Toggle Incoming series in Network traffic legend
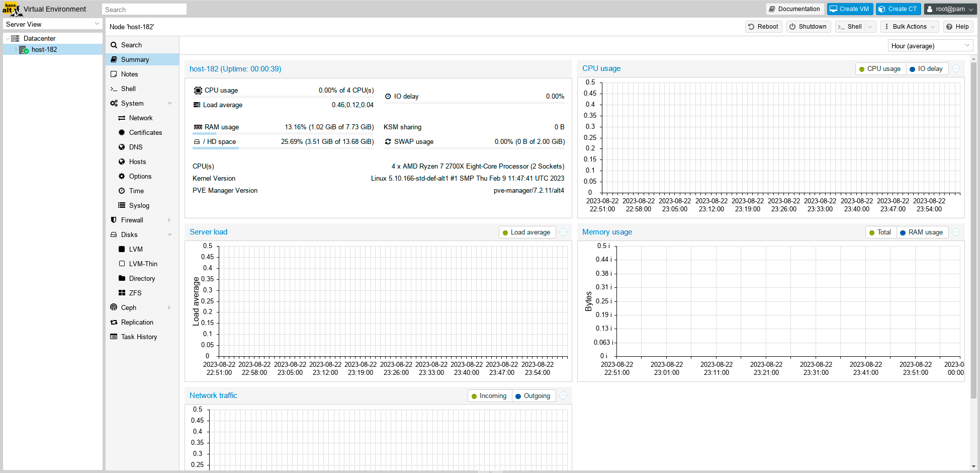Screen dimensions: 980x473 [489, 396]
